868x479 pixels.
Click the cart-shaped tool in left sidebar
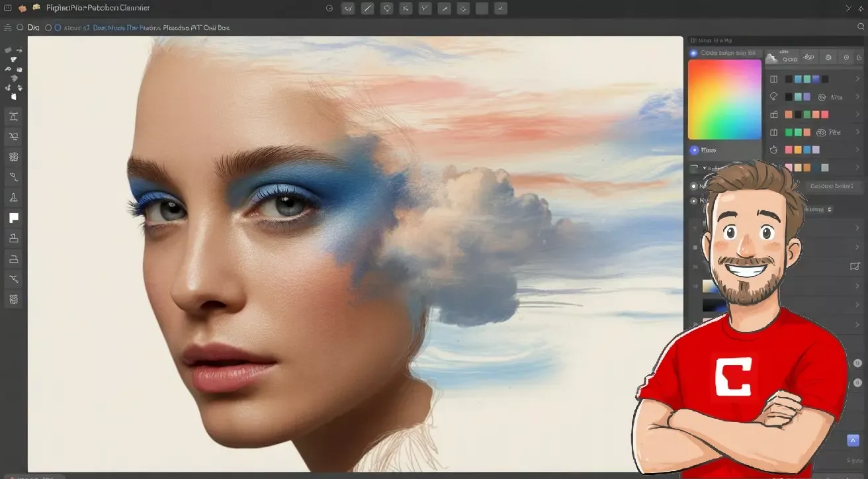pyautogui.click(x=13, y=136)
